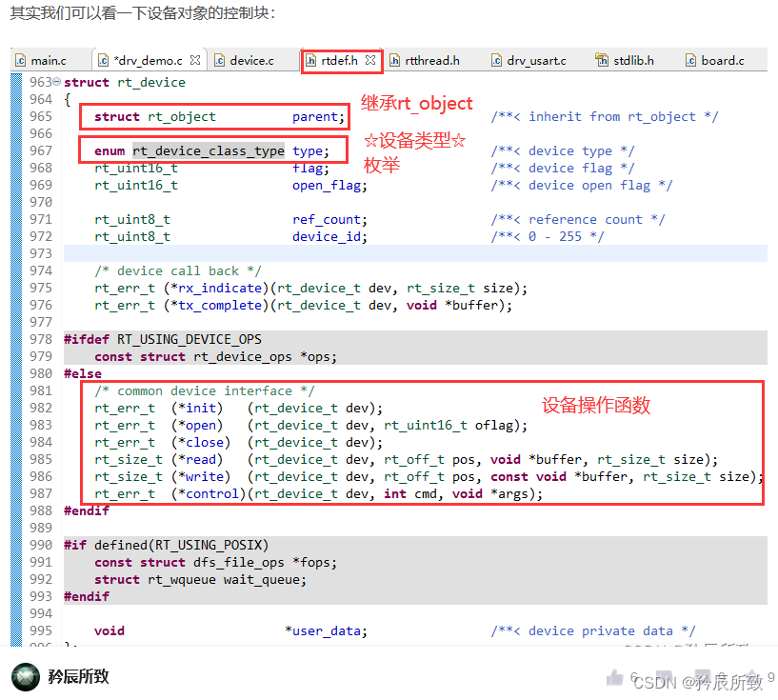Click the C file icon on the main.c tab
Screen dimensions: 778x700
click(x=21, y=58)
